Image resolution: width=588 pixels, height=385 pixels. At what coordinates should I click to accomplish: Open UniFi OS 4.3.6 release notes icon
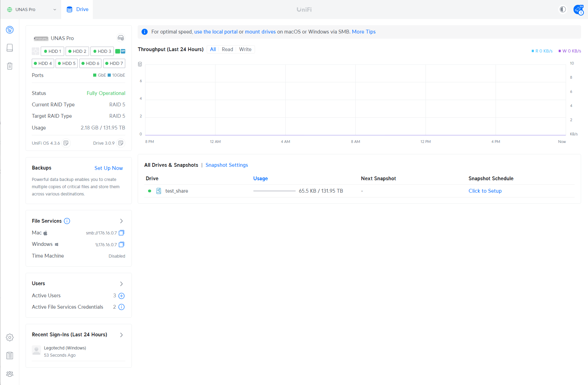(66, 143)
